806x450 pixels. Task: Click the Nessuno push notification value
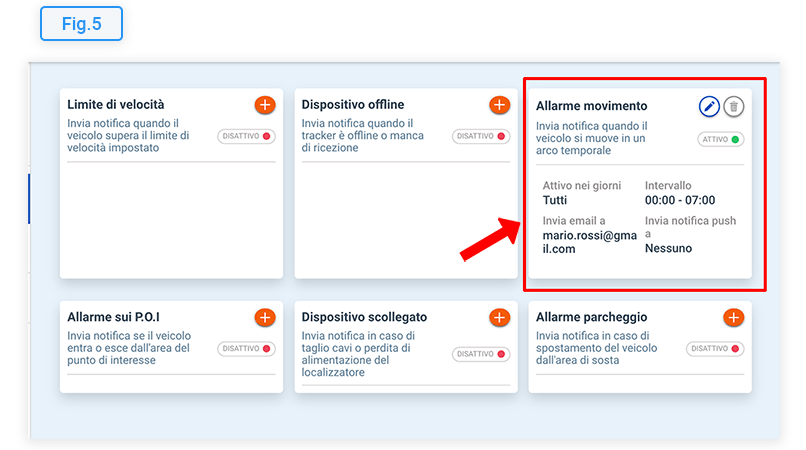click(x=669, y=248)
